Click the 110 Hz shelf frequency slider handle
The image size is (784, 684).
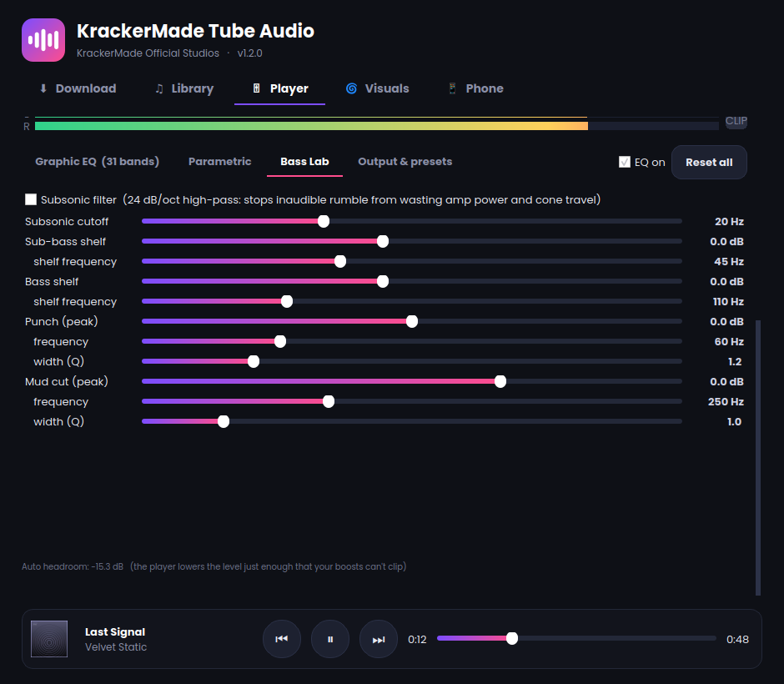coord(287,301)
